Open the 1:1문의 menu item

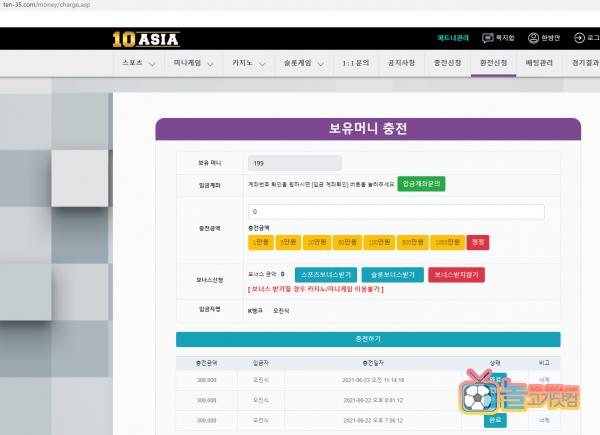point(356,63)
